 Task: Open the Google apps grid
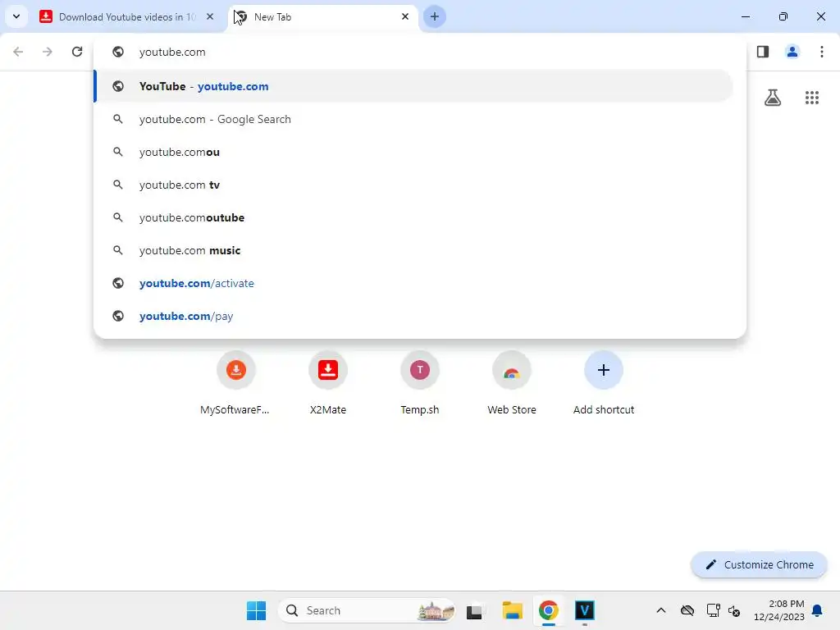click(x=811, y=98)
